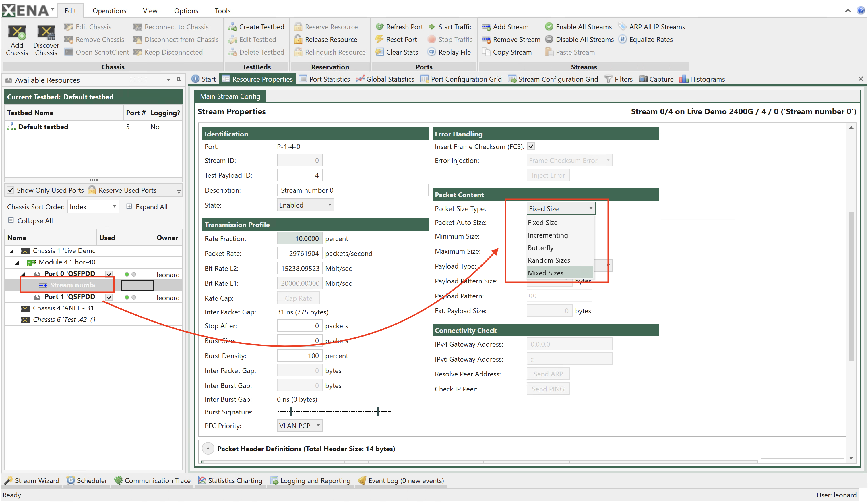Click the Remove Stream icon
Screen dimensions: 868x502
[x=486, y=40]
